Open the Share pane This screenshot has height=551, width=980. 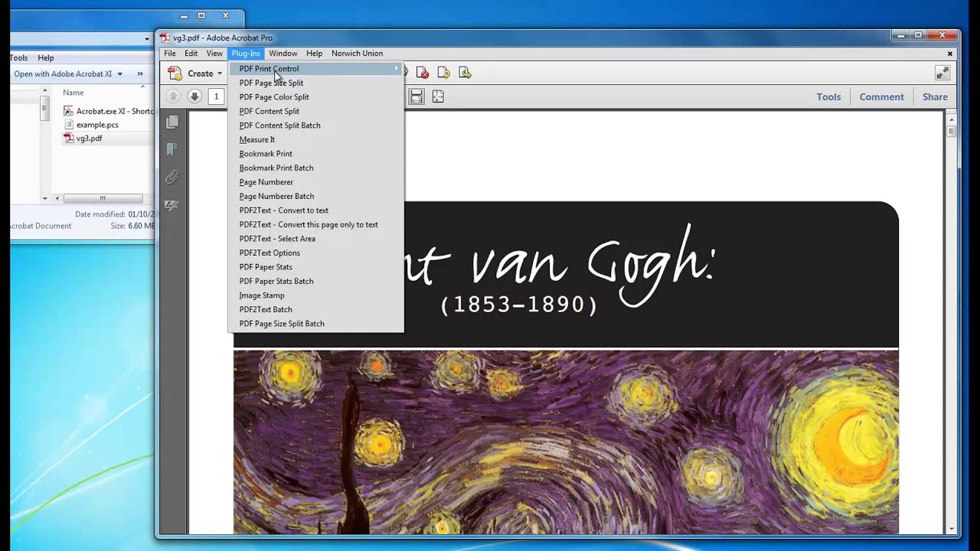[x=935, y=97]
